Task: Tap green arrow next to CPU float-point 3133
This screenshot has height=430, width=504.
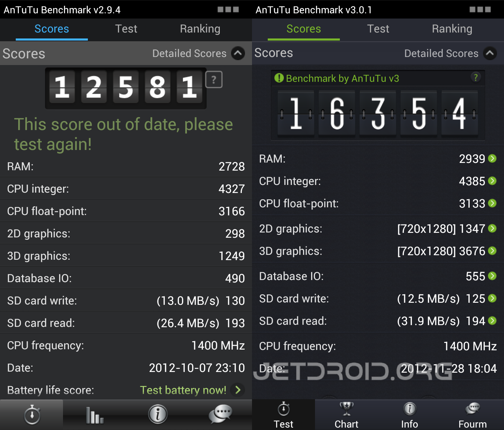Action: click(x=492, y=203)
